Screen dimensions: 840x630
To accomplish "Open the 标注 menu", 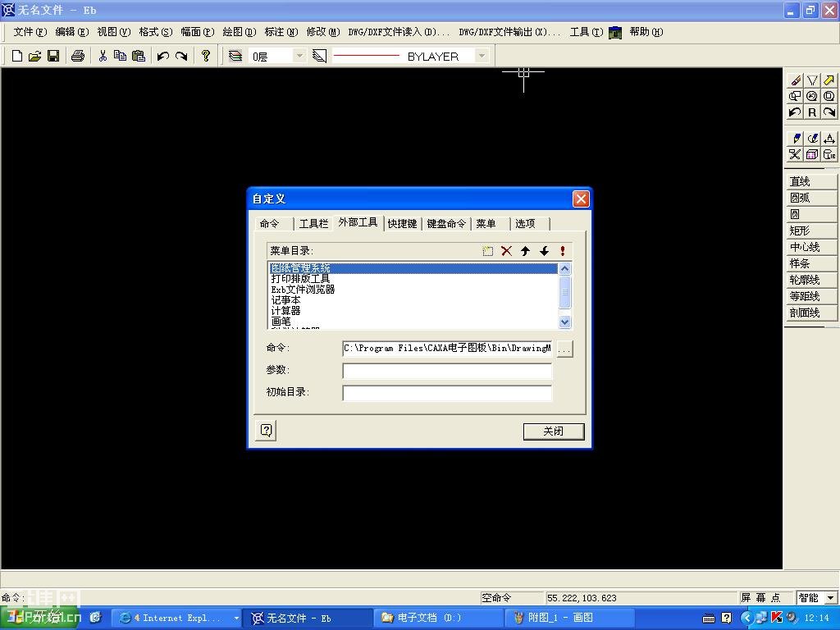I will (x=281, y=32).
